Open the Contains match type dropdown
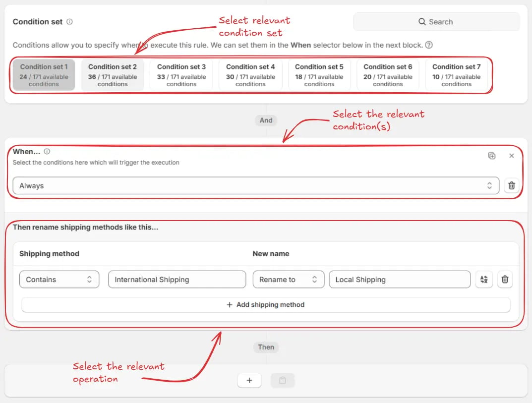Screen dimensions: 532x403 (x=59, y=279)
